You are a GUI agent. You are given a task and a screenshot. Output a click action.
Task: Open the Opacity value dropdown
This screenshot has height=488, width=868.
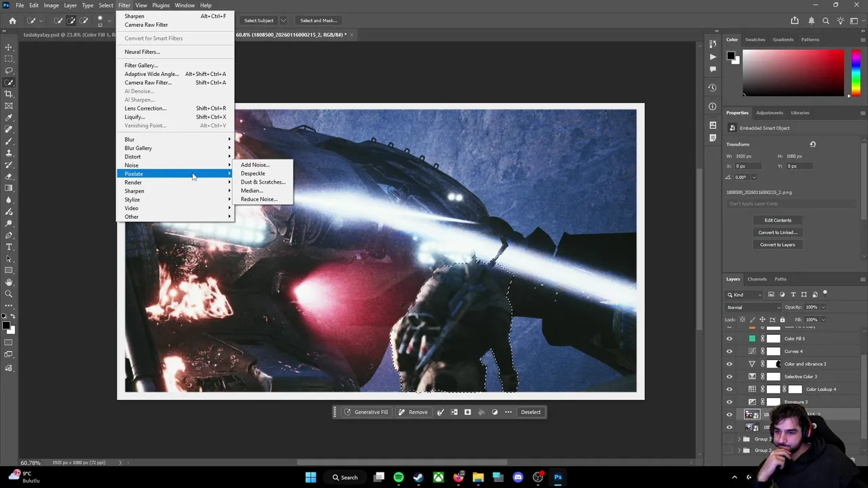pyautogui.click(x=823, y=307)
